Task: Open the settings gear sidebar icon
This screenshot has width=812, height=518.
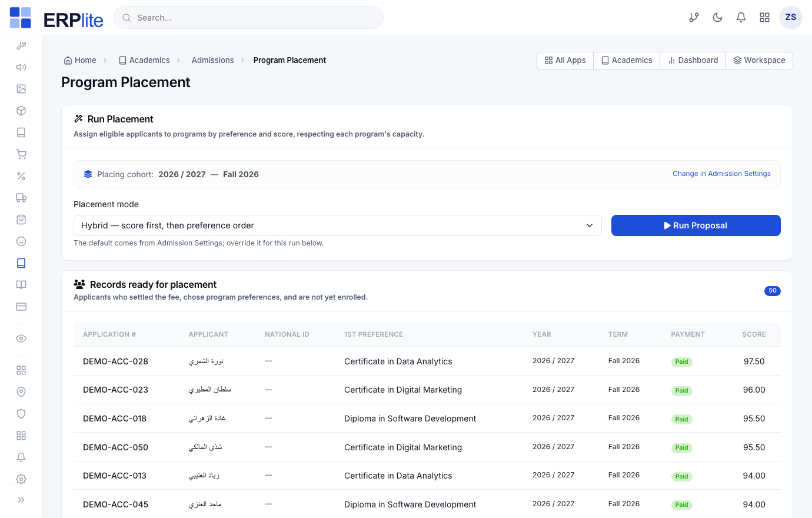Action: 21,479
